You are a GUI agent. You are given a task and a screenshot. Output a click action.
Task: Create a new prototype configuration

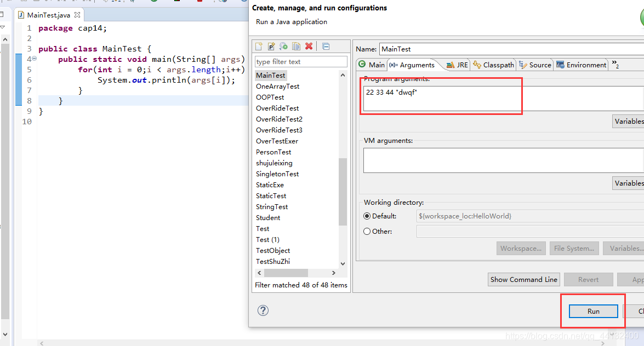point(271,47)
